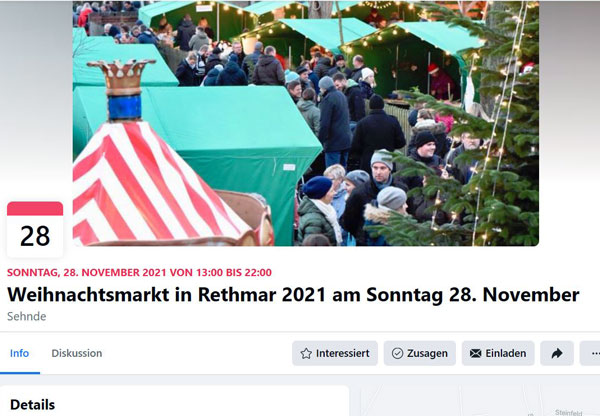Click the envelope icon on Einladen
This screenshot has width=600, height=416.
coord(475,353)
